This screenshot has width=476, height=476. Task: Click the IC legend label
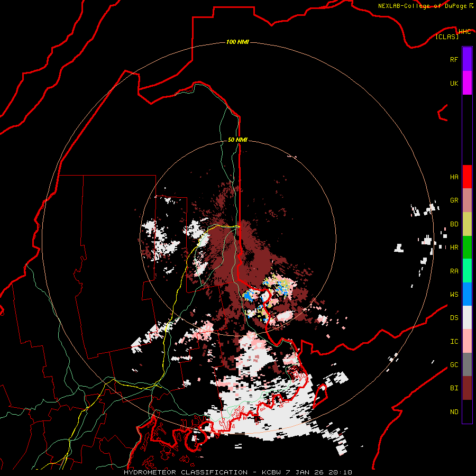click(454, 342)
